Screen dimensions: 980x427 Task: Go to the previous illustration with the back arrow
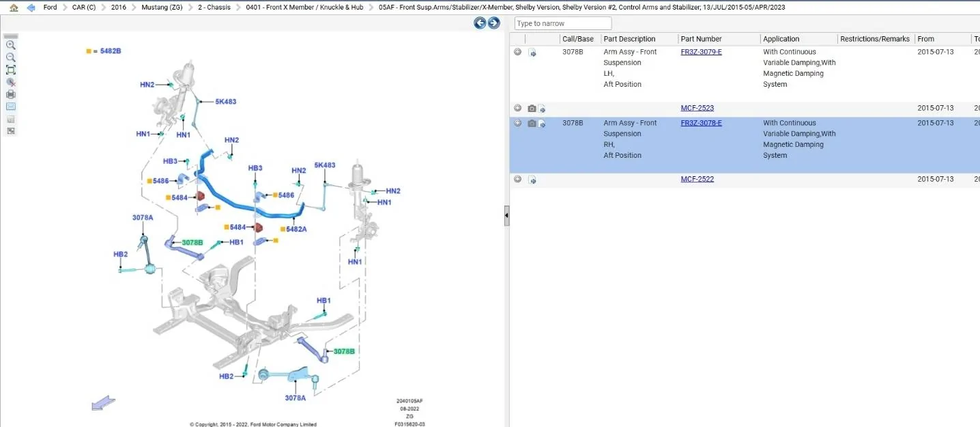pos(480,23)
